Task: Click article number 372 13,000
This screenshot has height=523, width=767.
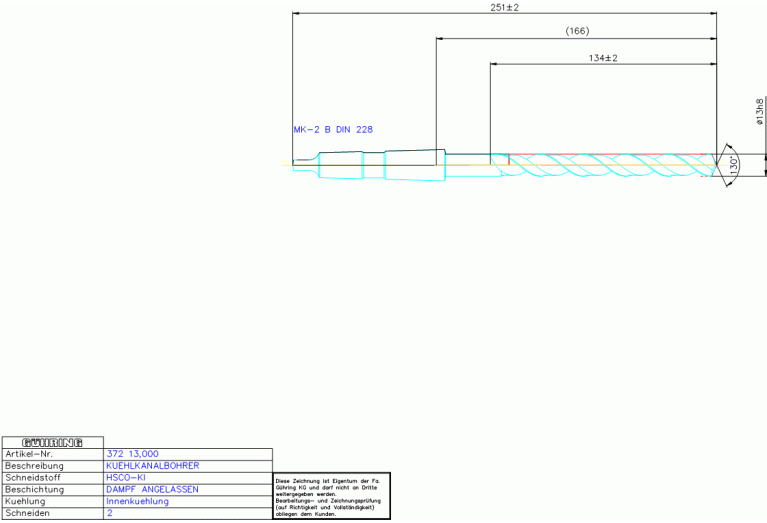Action: (132, 454)
